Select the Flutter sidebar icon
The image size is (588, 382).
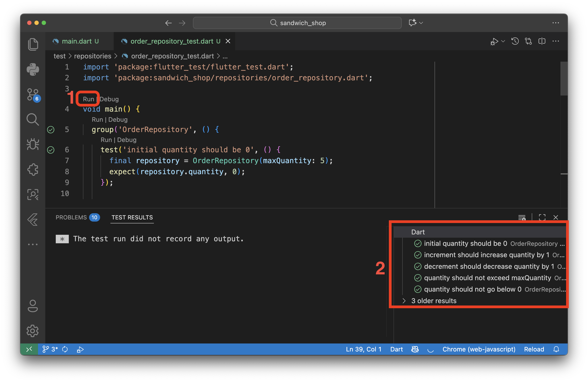[33, 220]
